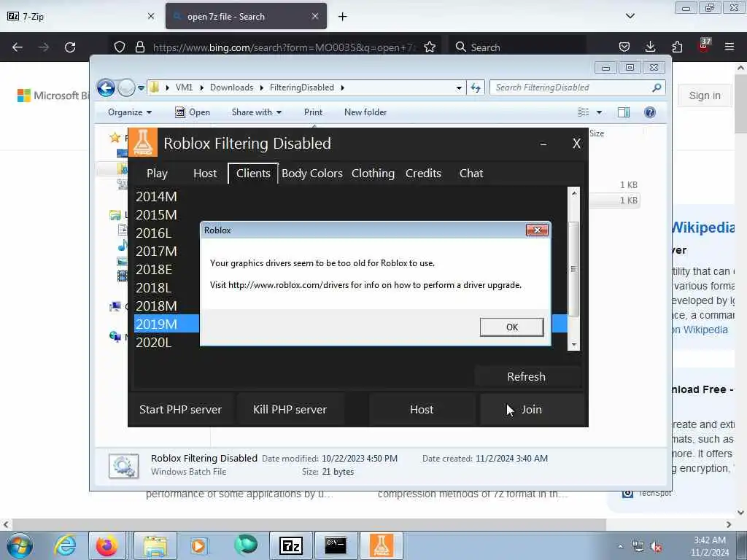The width and height of the screenshot is (747, 560).
Task: Click New folder in Explorer
Action: click(x=365, y=112)
